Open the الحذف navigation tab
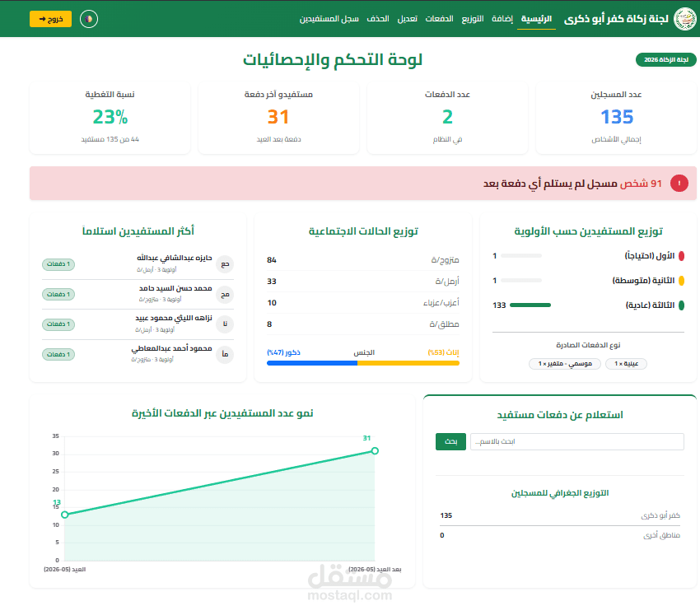Image resolution: width=700 pixels, height=615 pixels. pyautogui.click(x=378, y=19)
